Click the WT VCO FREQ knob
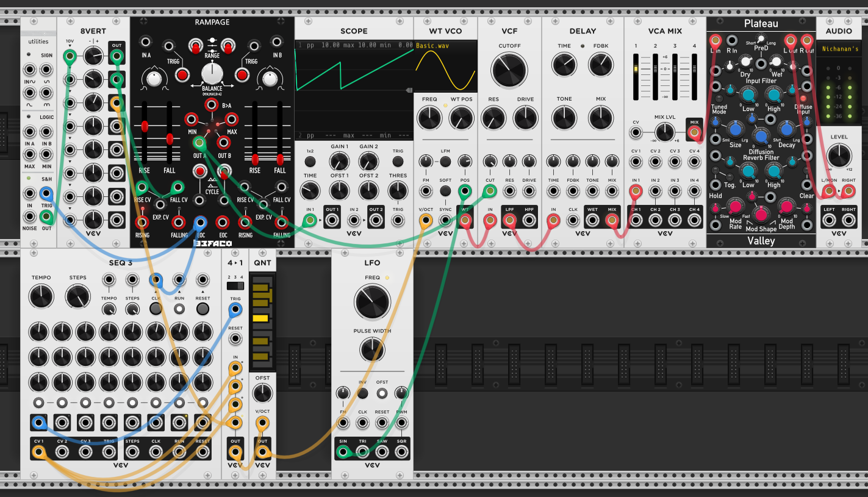This screenshot has width=868, height=497. point(429,118)
